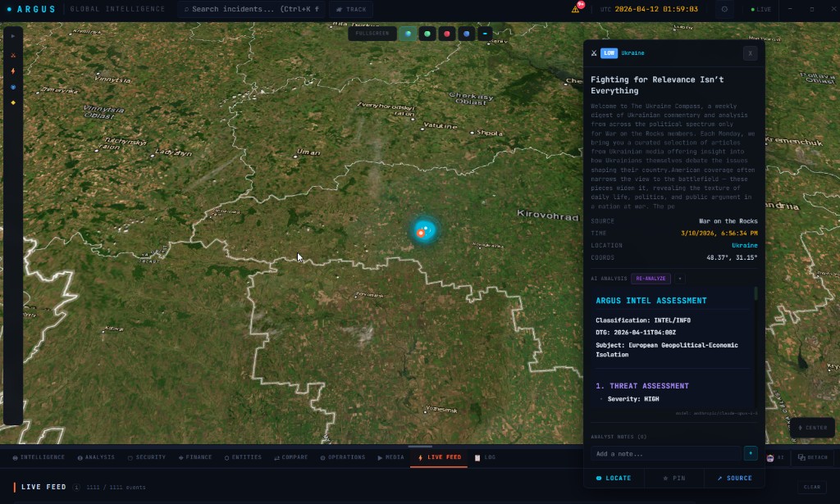This screenshot has width=840, height=504.
Task: Open the warning alerts notification icon
Action: point(576,8)
